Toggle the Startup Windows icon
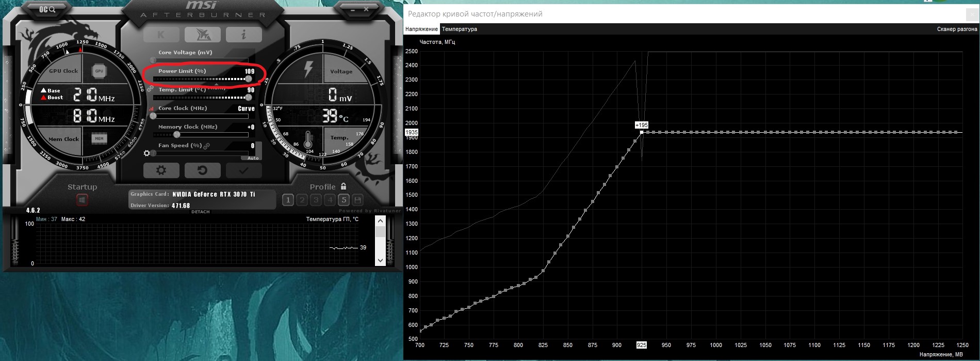This screenshot has width=980, height=361. (x=82, y=199)
